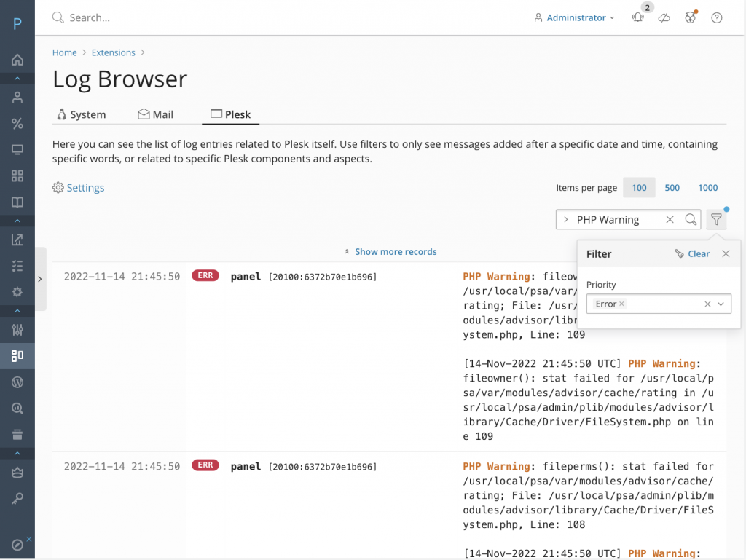Click the Priority multi-select field
This screenshot has height=560, width=746.
click(x=659, y=304)
